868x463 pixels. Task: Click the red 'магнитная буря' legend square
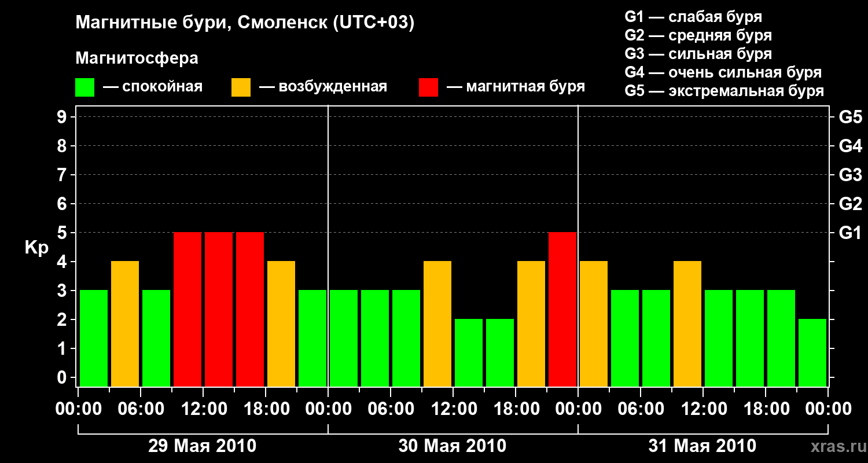[428, 87]
